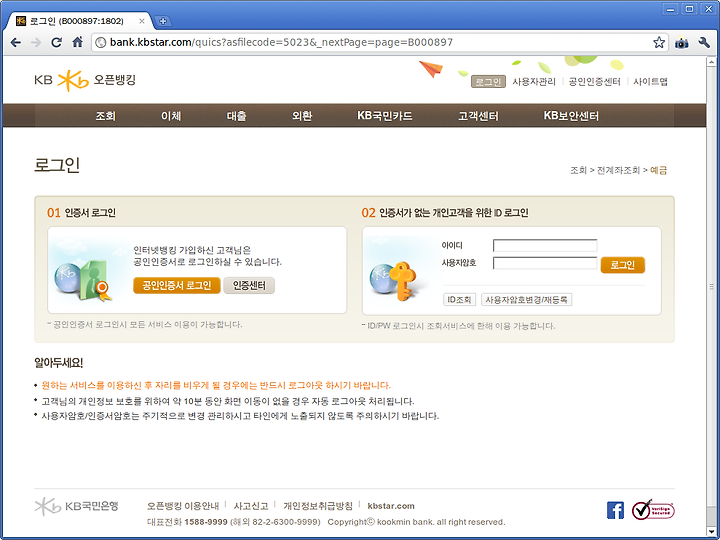This screenshot has width=720, height=540.
Task: Click the ID조회 button
Action: point(459,300)
